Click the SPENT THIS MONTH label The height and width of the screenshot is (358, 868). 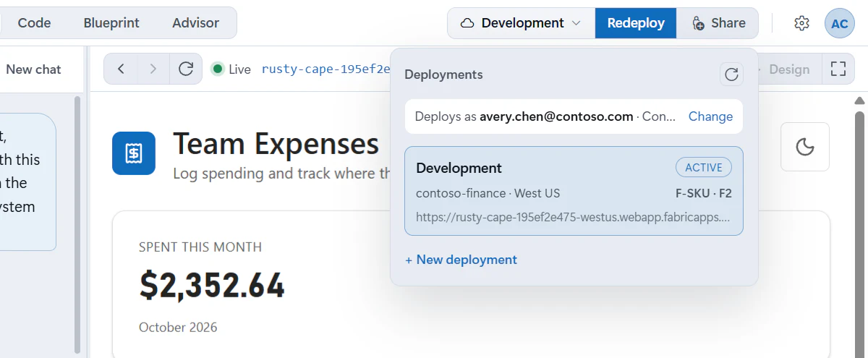200,247
